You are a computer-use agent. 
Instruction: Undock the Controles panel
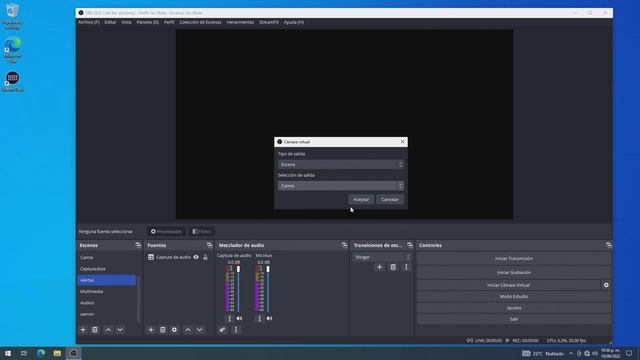point(609,245)
